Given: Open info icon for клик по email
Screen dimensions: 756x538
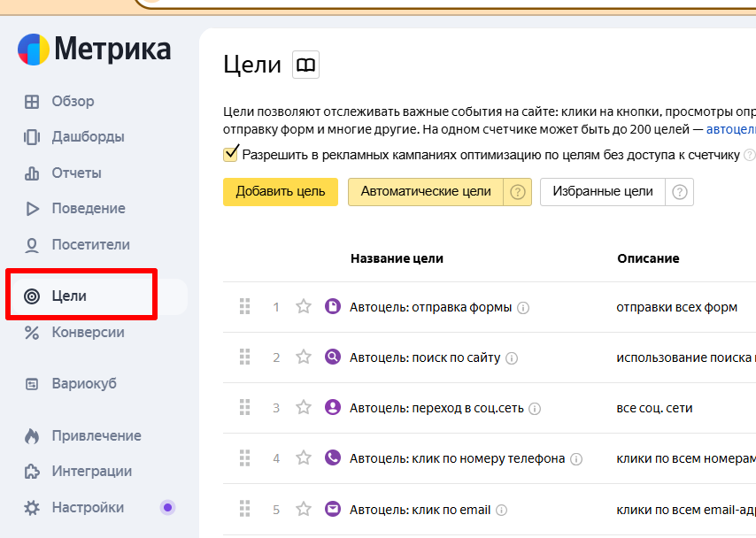Looking at the screenshot, I should click(x=501, y=510).
